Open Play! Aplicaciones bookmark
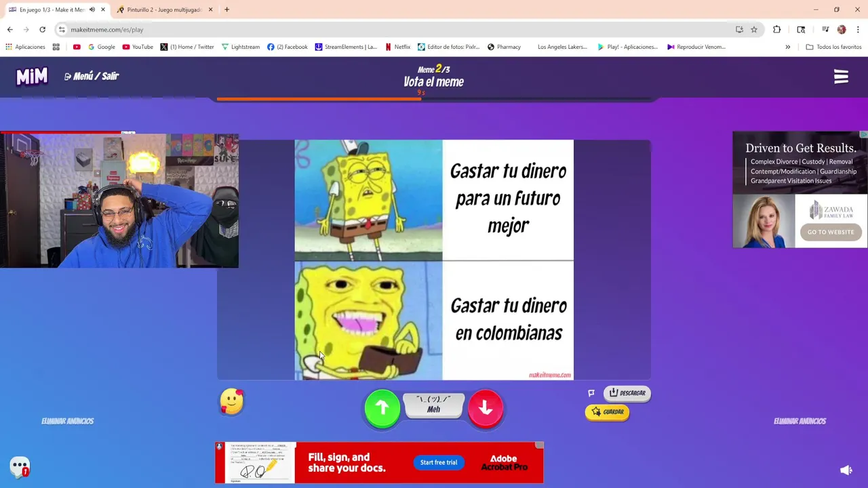868x488 pixels. [627, 47]
